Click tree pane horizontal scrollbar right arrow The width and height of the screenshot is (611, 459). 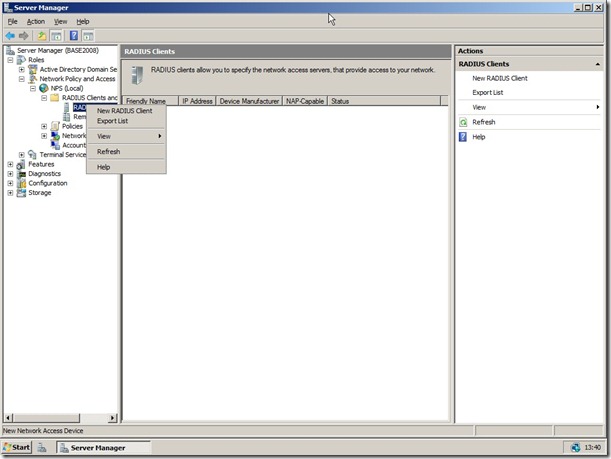[113, 418]
